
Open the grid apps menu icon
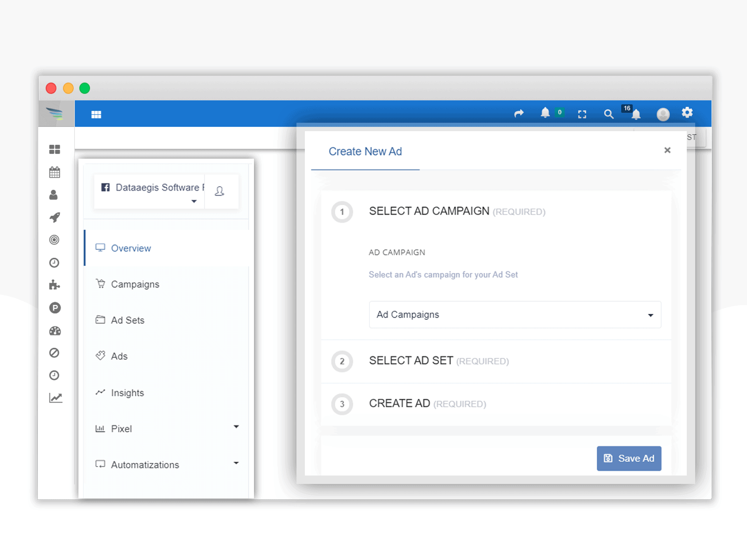[x=96, y=115]
